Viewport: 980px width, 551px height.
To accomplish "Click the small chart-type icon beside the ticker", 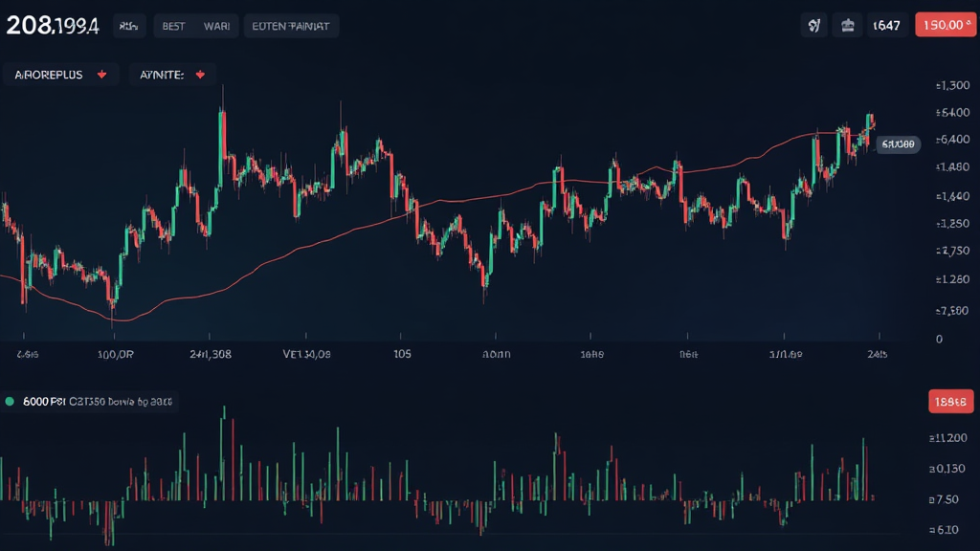I will [x=128, y=26].
